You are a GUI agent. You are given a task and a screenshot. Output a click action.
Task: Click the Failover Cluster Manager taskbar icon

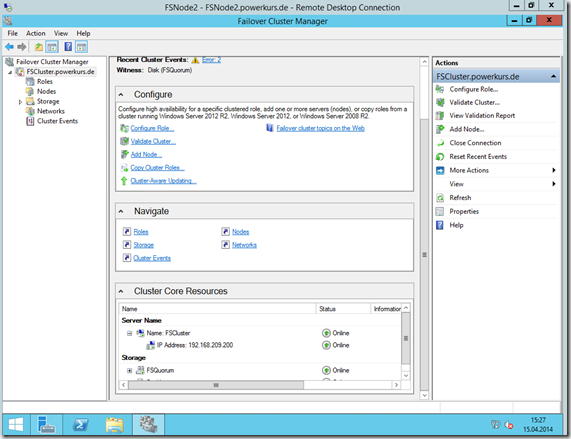pyautogui.click(x=148, y=424)
